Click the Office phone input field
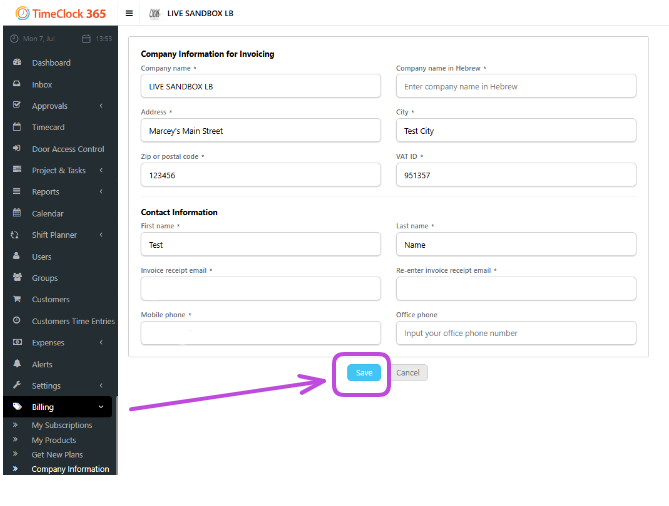The image size is (669, 506). [x=516, y=333]
